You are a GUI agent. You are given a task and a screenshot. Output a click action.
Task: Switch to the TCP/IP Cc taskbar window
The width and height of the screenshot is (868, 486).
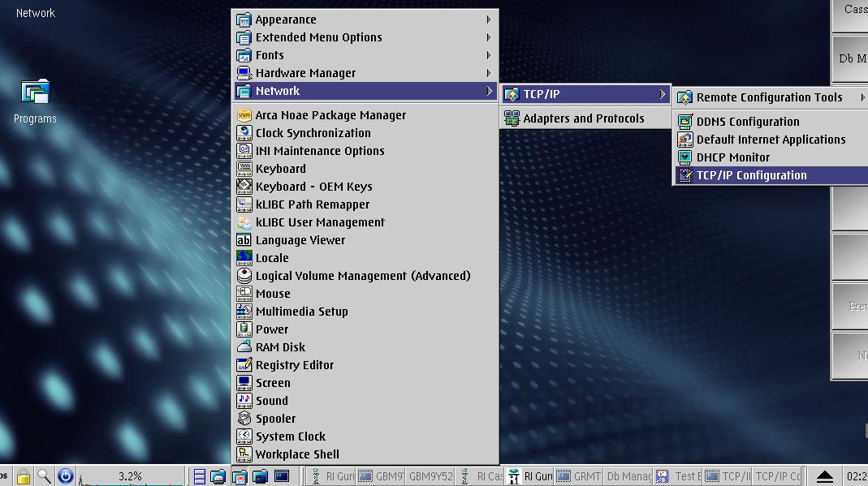[779, 476]
